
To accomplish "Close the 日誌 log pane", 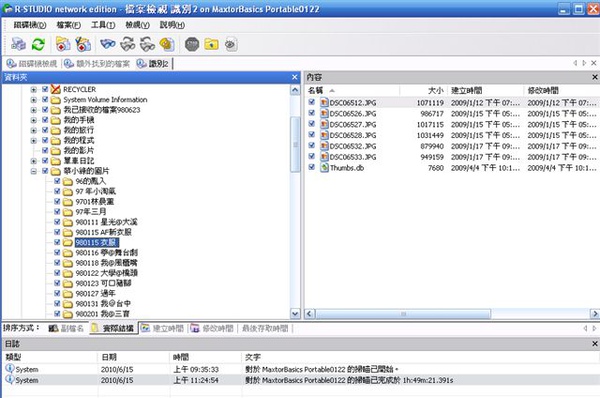I will click(595, 344).
